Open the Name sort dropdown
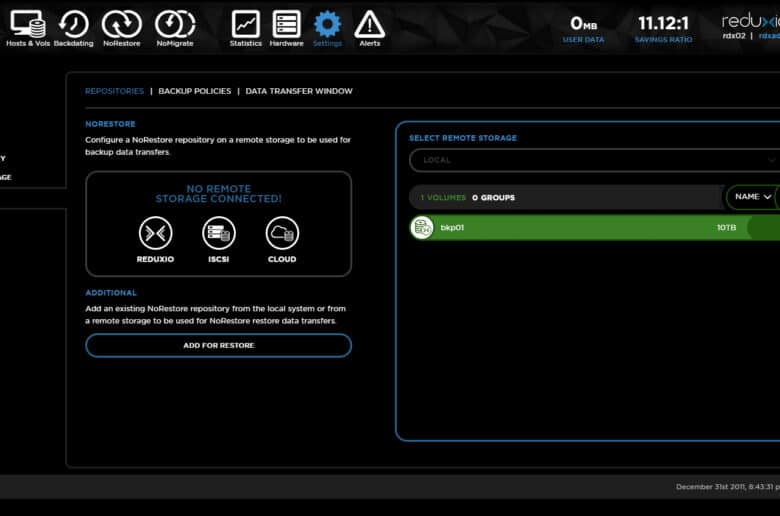780x516 pixels. [x=753, y=197]
